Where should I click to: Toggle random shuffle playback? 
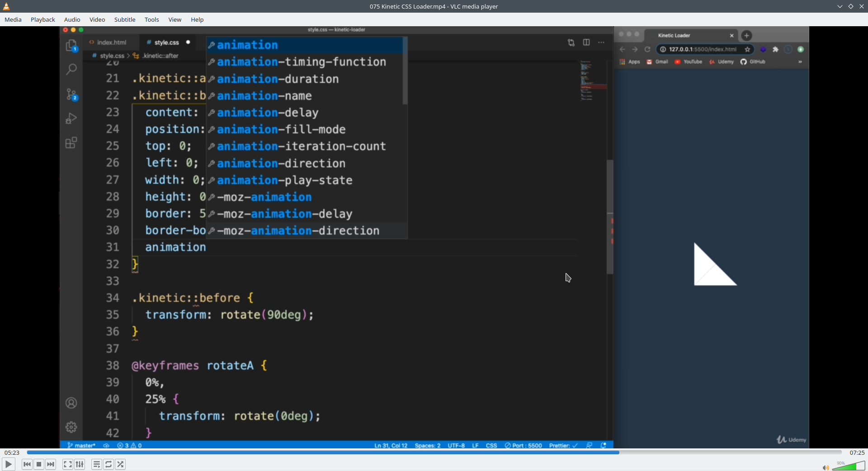tap(120, 464)
